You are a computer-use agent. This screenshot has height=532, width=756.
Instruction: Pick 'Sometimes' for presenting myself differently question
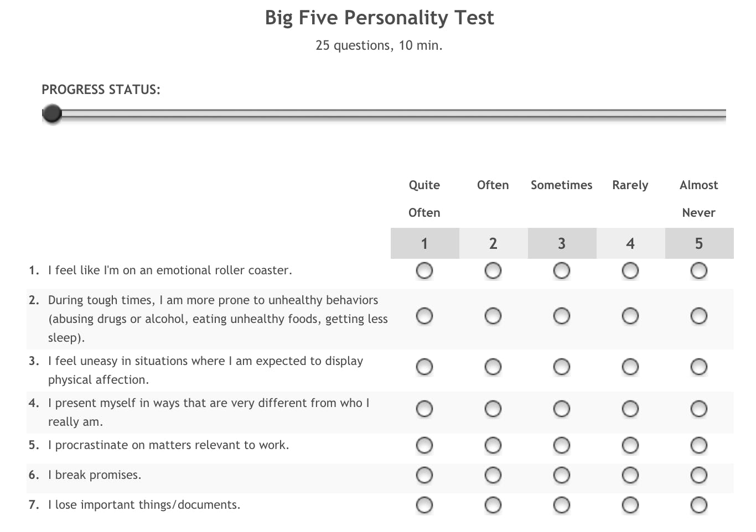tap(562, 409)
